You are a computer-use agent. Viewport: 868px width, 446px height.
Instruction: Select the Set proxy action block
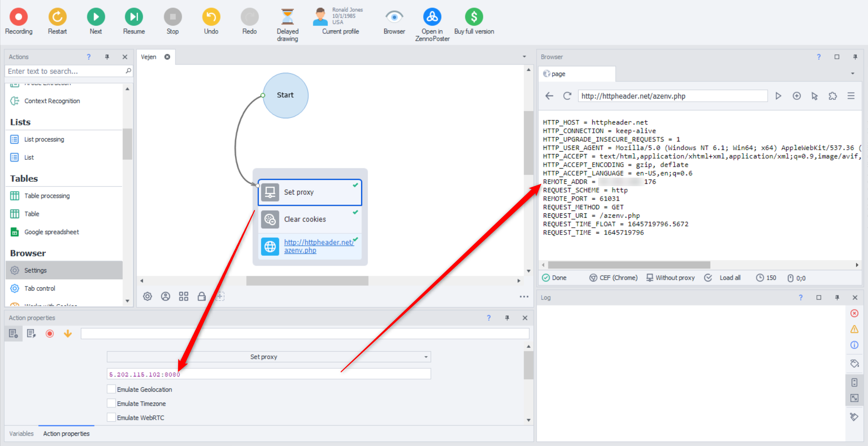click(x=310, y=192)
